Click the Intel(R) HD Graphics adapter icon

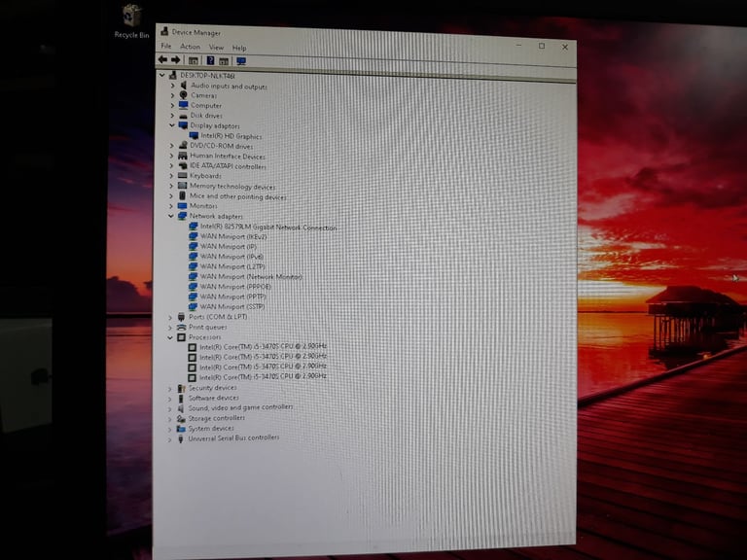pos(194,136)
